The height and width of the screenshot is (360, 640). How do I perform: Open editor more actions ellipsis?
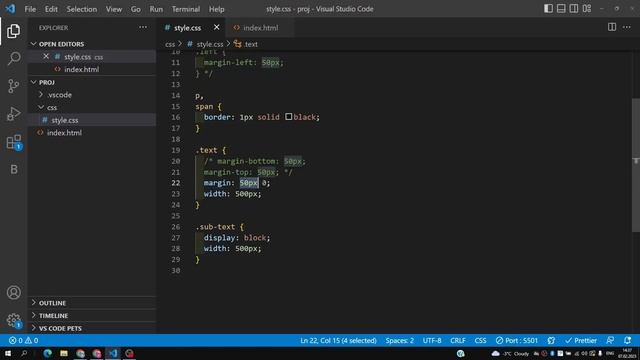tap(627, 27)
